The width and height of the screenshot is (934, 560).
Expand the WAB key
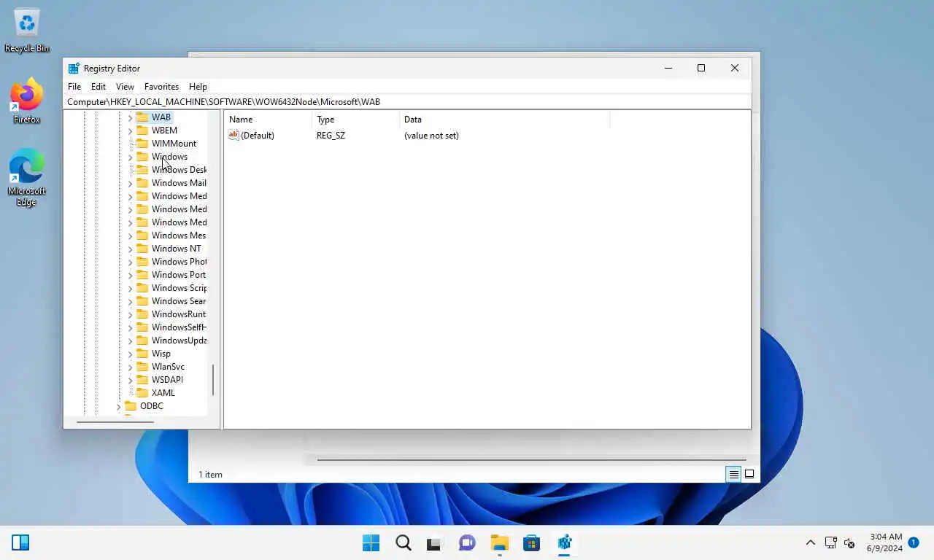point(131,117)
